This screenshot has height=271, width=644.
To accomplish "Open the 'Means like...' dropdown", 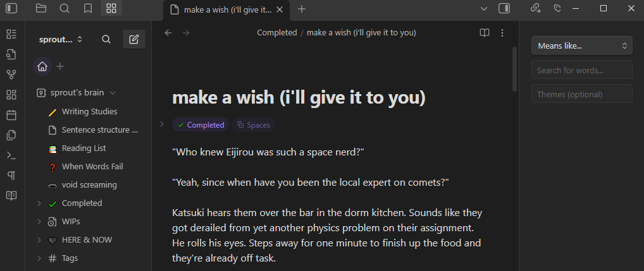I will point(581,45).
